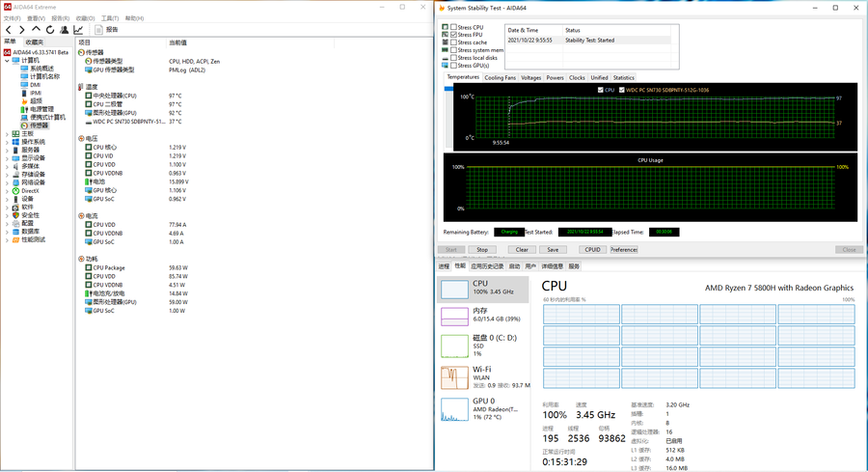
Task: Click the CPU thumbnail in Task Manager
Action: (454, 289)
